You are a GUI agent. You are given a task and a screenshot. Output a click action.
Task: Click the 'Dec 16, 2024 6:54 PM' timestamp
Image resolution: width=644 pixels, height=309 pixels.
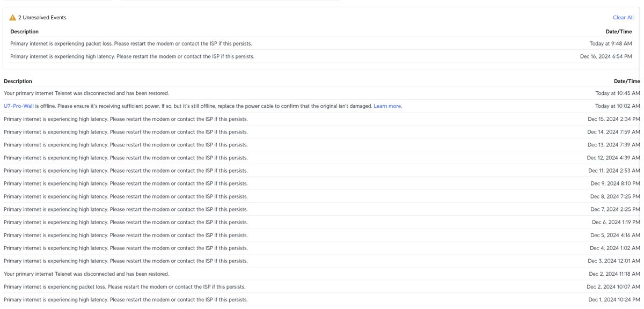606,56
